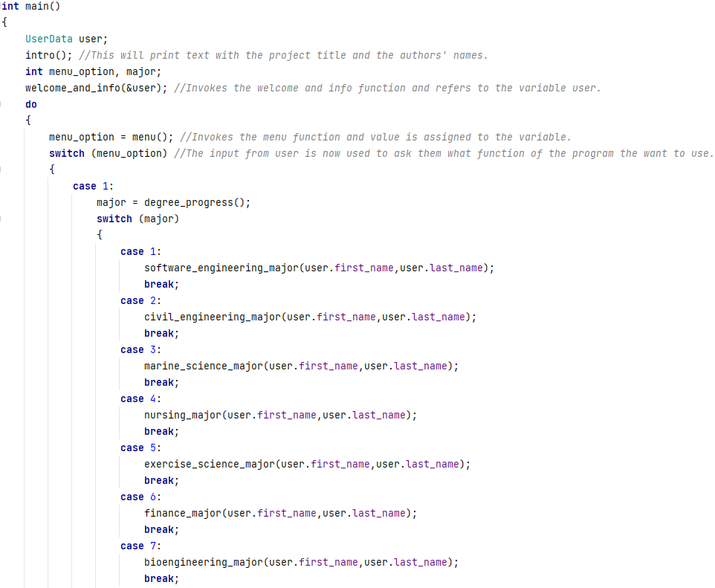This screenshot has height=588, width=715.
Task: Click the 'case 2:' label
Action: pyautogui.click(x=141, y=301)
